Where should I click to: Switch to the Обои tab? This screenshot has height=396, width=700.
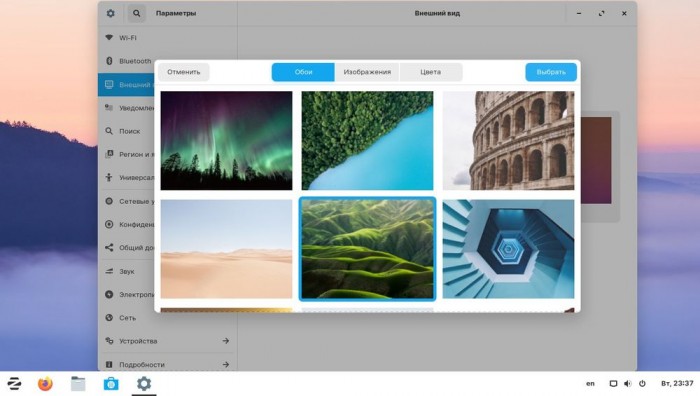(303, 72)
